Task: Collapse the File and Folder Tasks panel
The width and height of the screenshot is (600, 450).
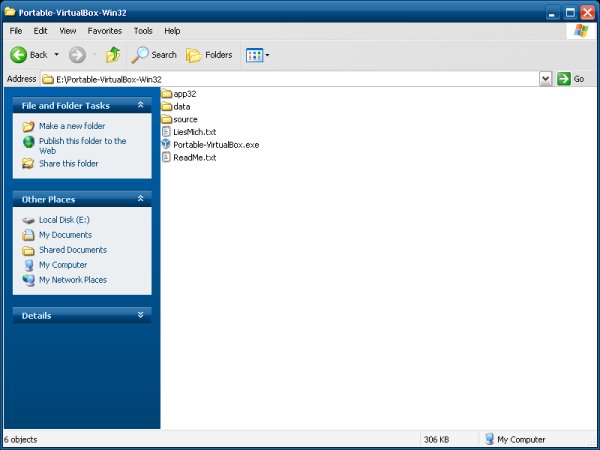Action: click(x=140, y=105)
